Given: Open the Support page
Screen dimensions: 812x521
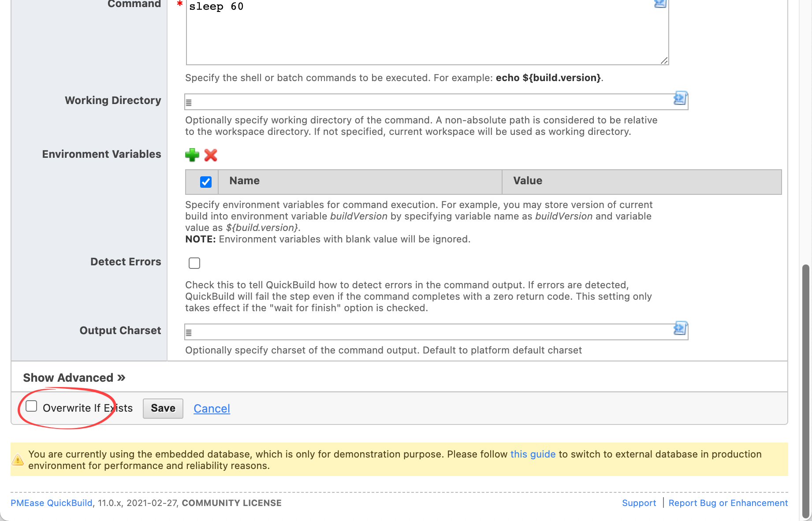Looking at the screenshot, I should click(x=639, y=503).
